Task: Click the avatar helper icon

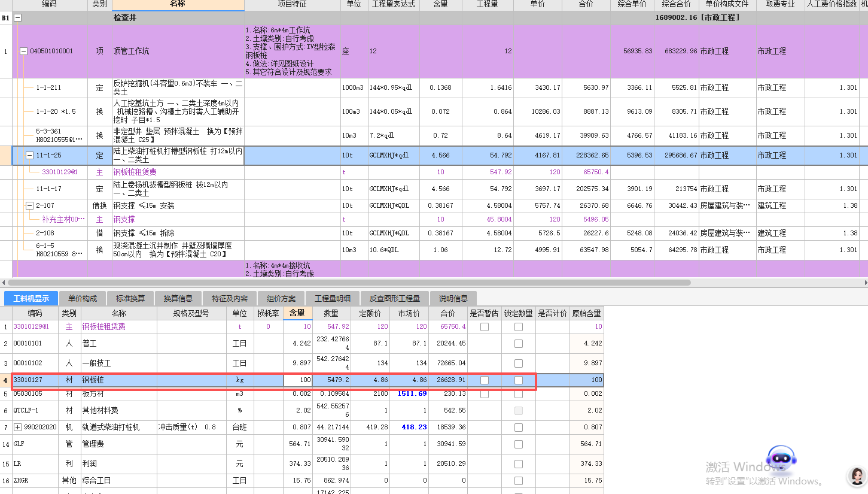Action: click(857, 477)
